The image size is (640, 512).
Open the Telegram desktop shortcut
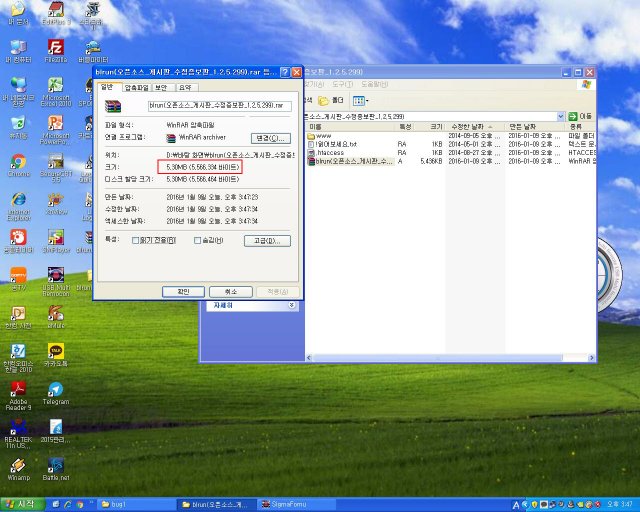tap(56, 393)
